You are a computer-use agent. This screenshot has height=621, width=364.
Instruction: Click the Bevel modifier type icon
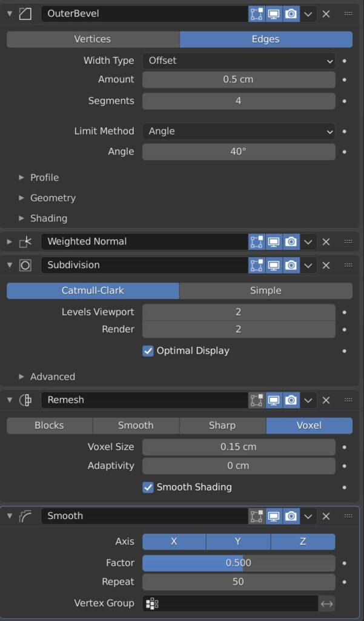click(24, 13)
